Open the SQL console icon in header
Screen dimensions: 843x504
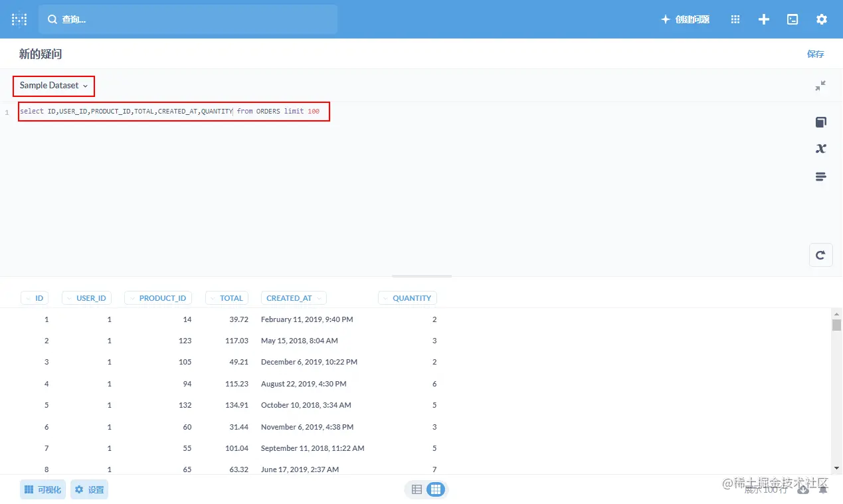point(793,19)
